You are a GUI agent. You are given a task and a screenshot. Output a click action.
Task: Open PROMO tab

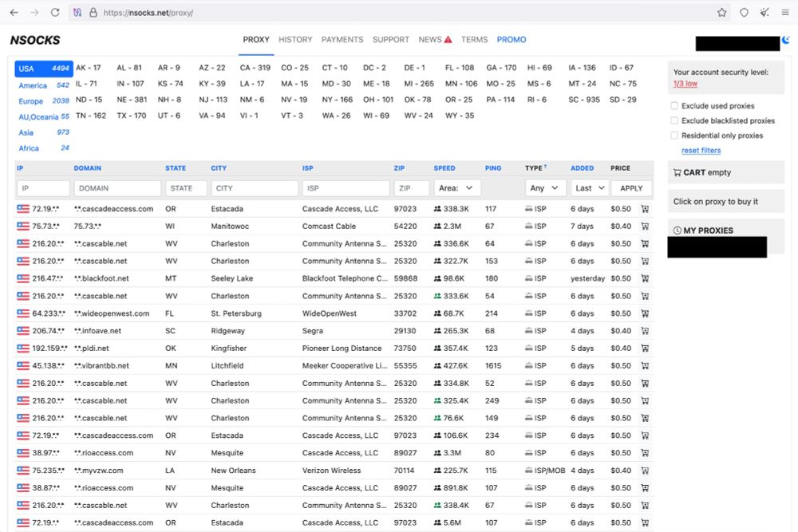tap(512, 40)
